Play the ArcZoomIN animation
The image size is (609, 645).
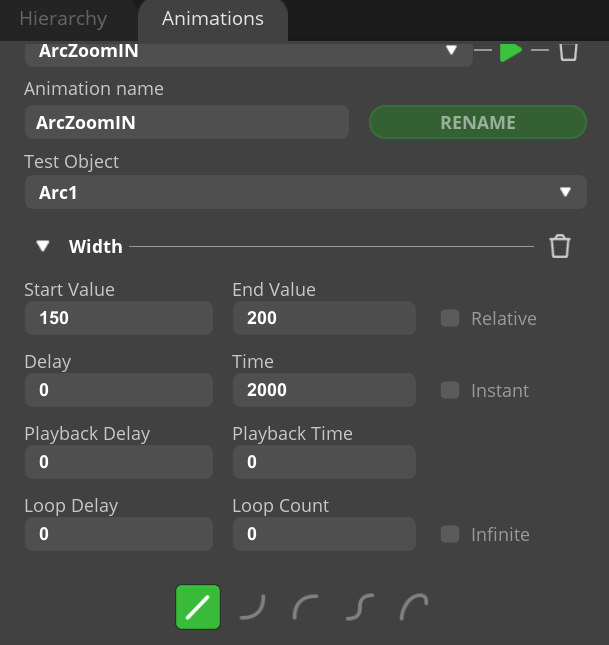[511, 51]
